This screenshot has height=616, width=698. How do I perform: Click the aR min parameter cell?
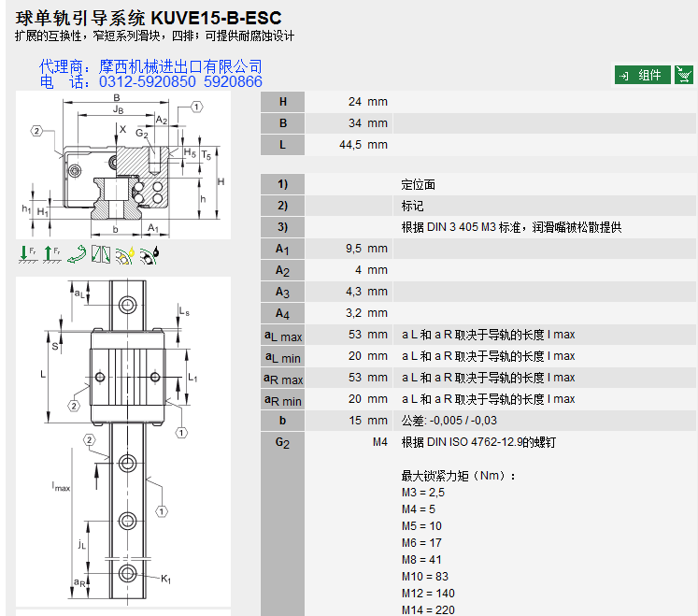283,398
